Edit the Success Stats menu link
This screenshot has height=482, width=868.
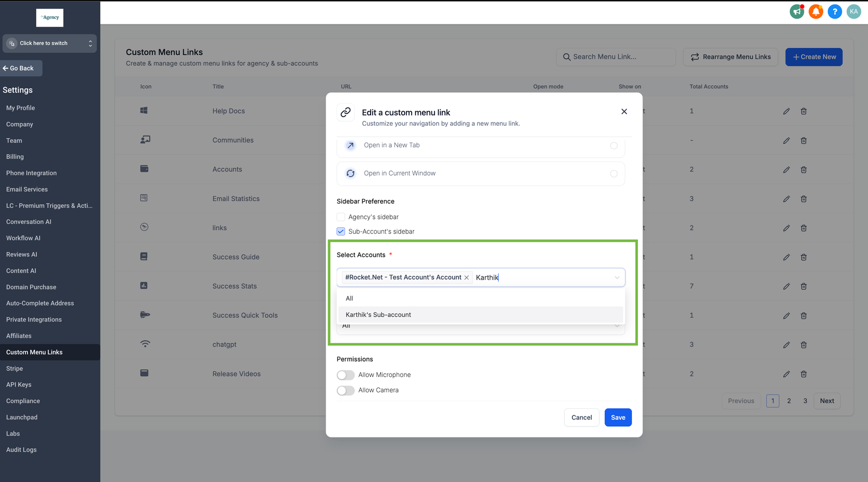point(786,286)
